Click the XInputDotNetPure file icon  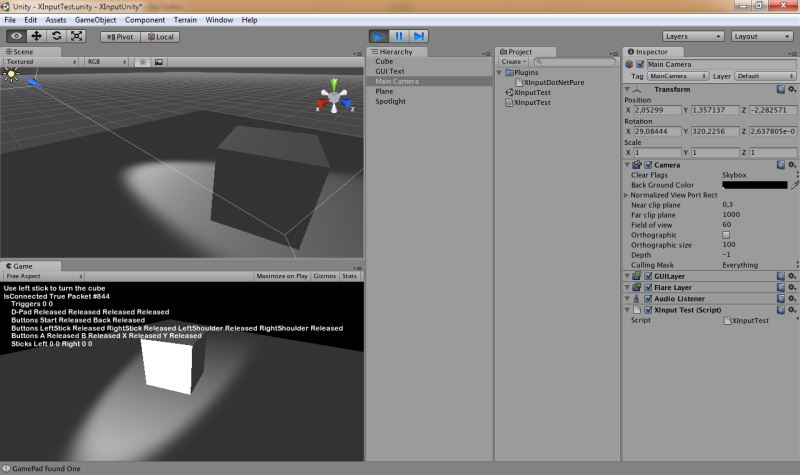coord(519,82)
